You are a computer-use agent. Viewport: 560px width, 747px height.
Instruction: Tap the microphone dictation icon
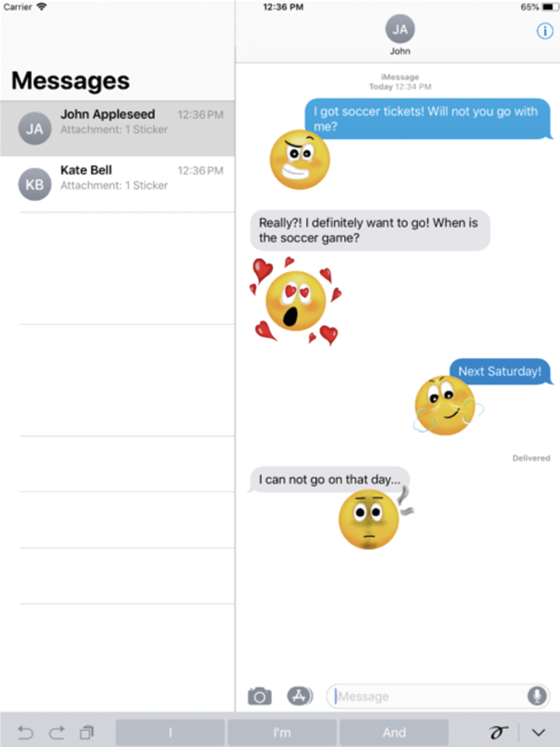pos(537,696)
